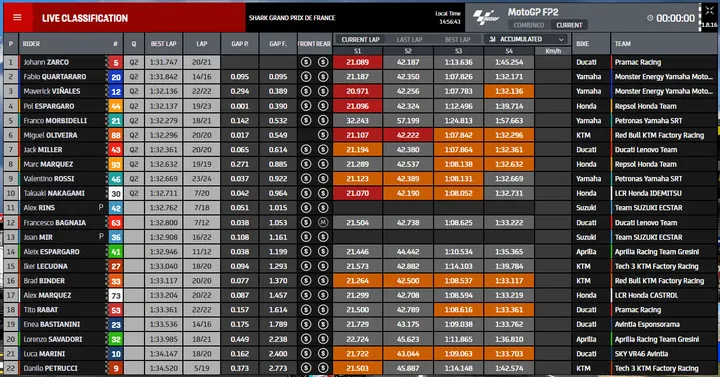Select rider Brad BINDER
Viewport: 720px width, 377px height.
tap(44, 281)
